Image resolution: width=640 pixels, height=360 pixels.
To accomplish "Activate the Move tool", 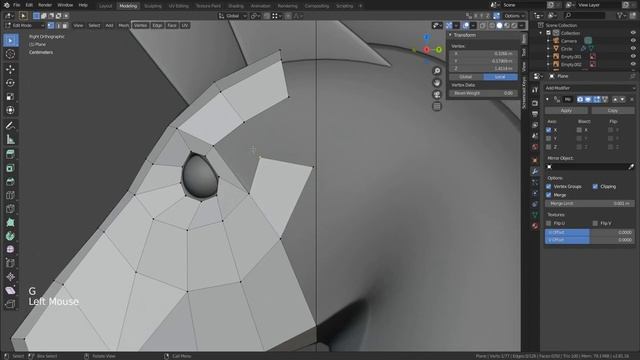I will click(x=11, y=69).
